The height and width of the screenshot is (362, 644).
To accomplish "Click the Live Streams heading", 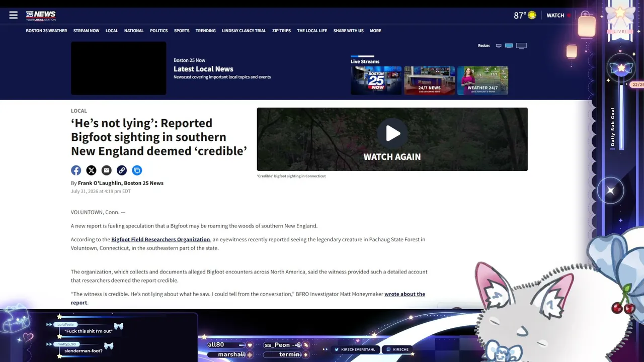I will click(x=365, y=61).
